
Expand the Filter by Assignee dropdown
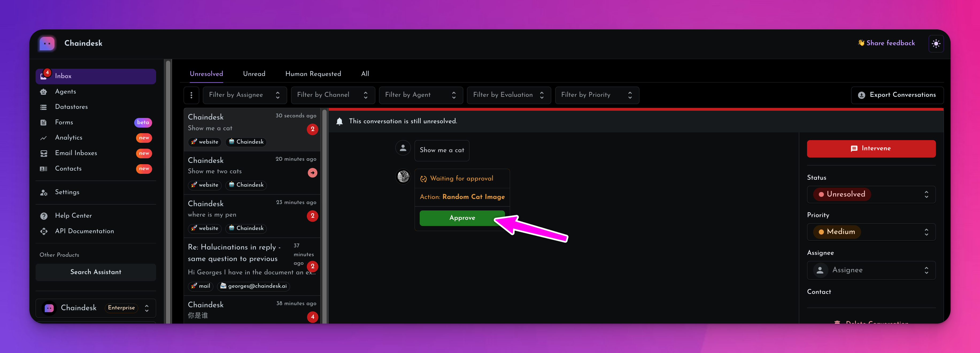pos(245,95)
